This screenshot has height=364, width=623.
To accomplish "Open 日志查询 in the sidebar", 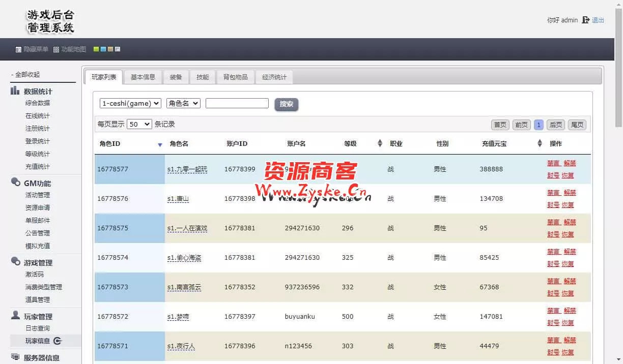I will click(x=38, y=328).
